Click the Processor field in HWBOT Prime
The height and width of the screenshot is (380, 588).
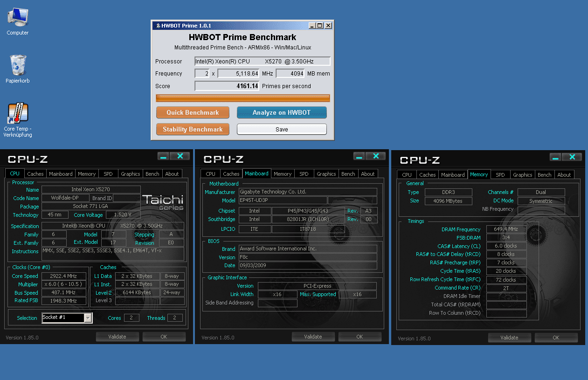(263, 61)
